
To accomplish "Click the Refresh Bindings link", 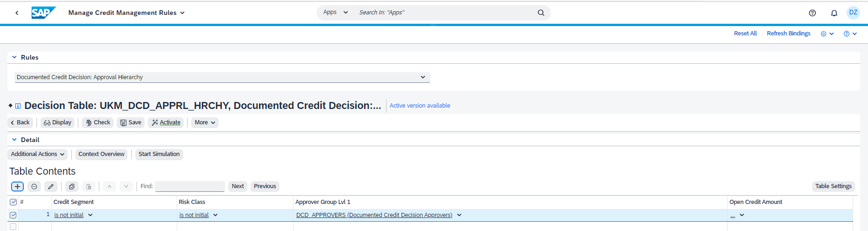I will (788, 34).
